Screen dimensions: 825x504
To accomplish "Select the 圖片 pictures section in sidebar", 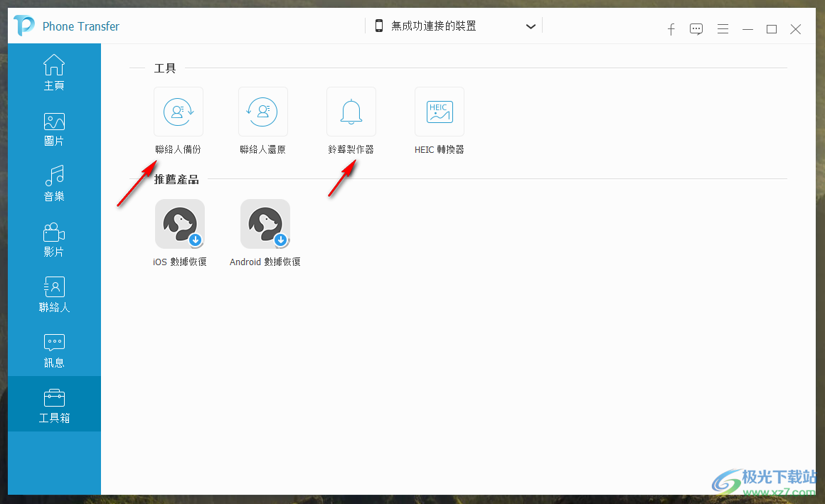I will (x=54, y=128).
